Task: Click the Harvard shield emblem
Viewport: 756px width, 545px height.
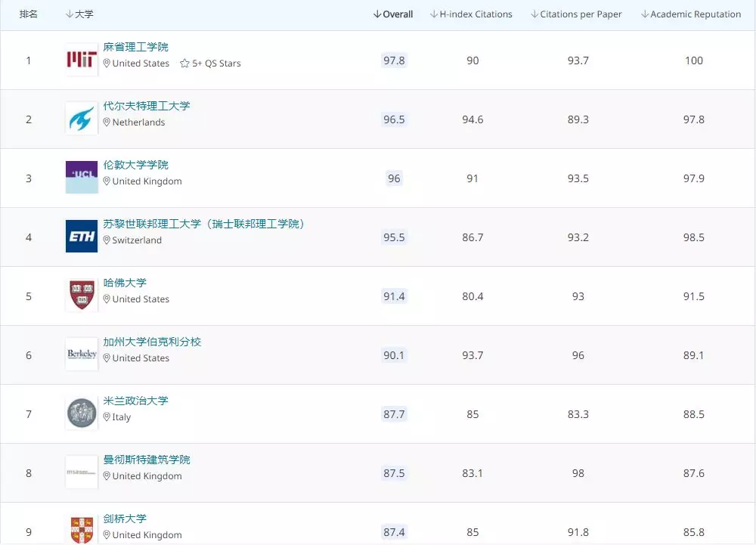Action: 81,296
